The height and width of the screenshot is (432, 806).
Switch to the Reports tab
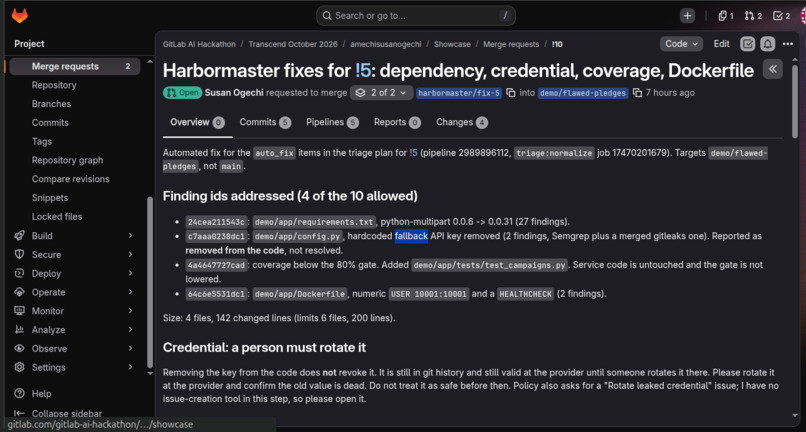point(397,122)
